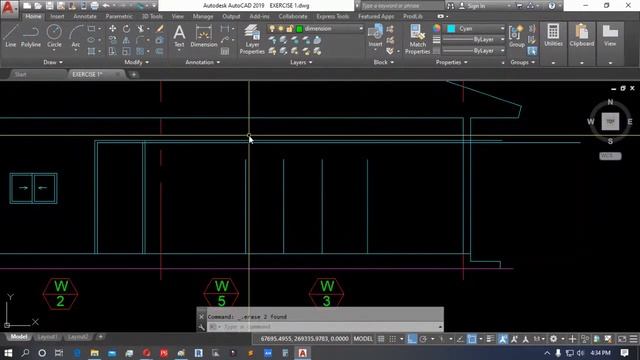Click workspace switching gear icon
This screenshot has width=640, height=360.
pos(553,339)
